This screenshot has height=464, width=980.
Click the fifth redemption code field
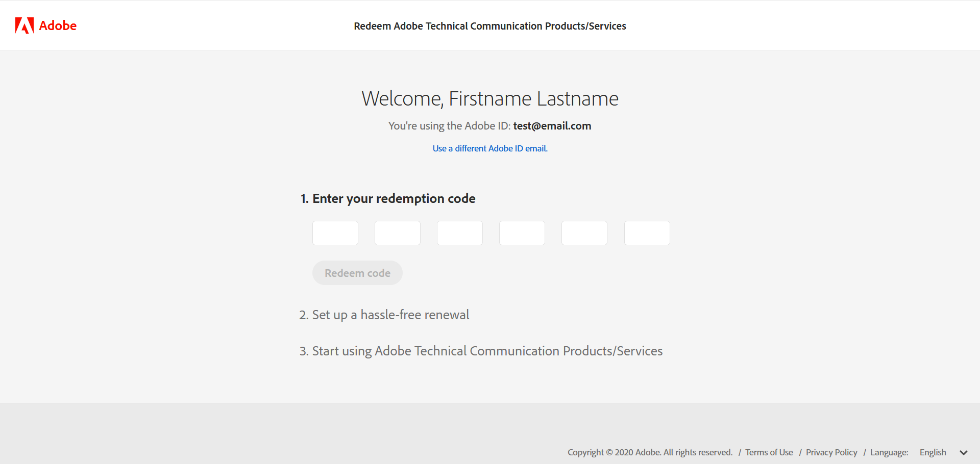coord(584,233)
